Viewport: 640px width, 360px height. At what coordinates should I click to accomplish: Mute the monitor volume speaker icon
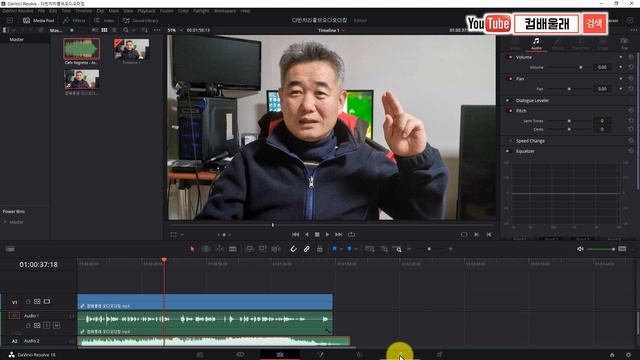(580, 249)
